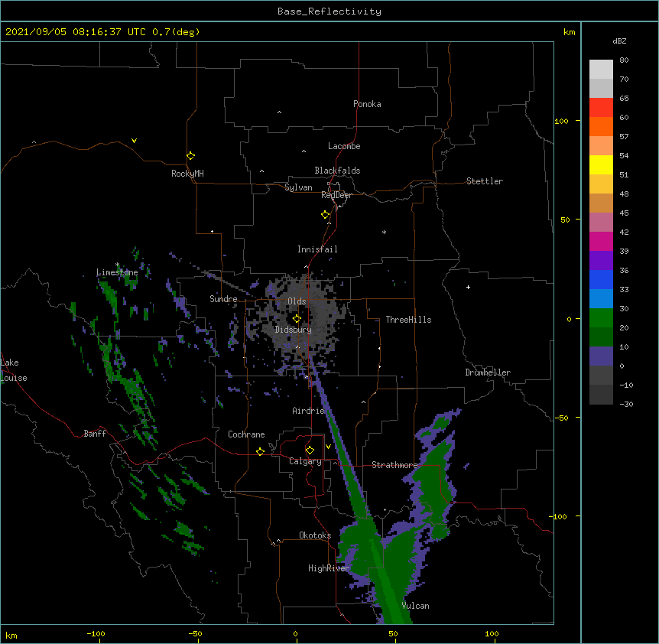The image size is (659, 644).
Task: Select the yellow radar site marker below Olds
Action: (297, 318)
